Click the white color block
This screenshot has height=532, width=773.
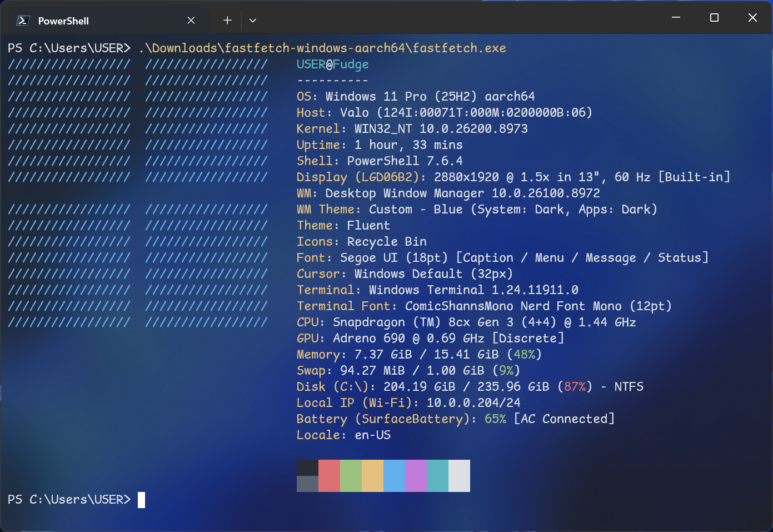point(459,476)
